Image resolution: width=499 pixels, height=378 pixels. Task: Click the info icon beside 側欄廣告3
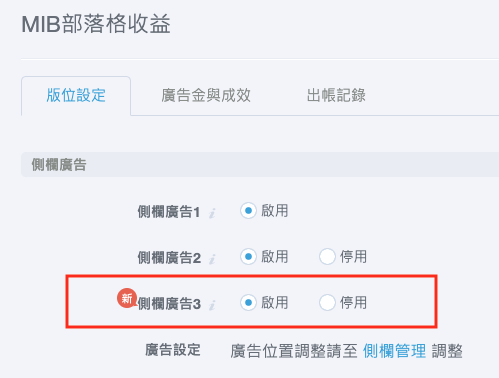[x=212, y=305]
